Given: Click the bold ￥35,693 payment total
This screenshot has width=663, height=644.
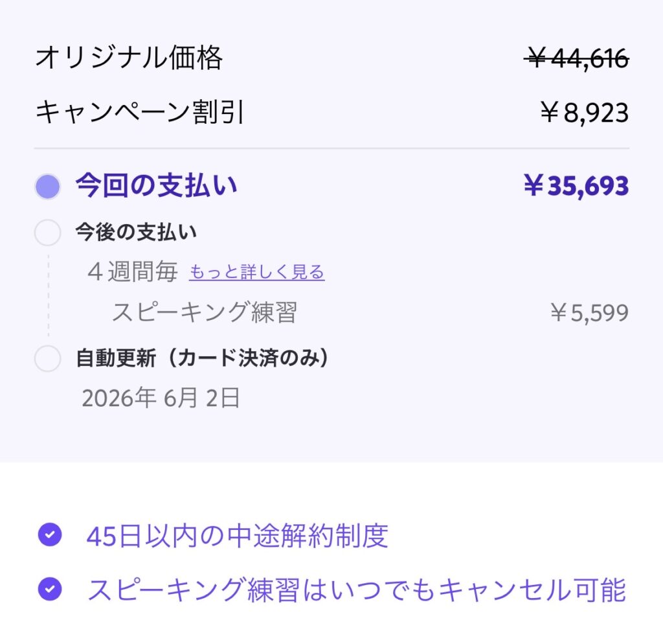Looking at the screenshot, I should coord(576,187).
